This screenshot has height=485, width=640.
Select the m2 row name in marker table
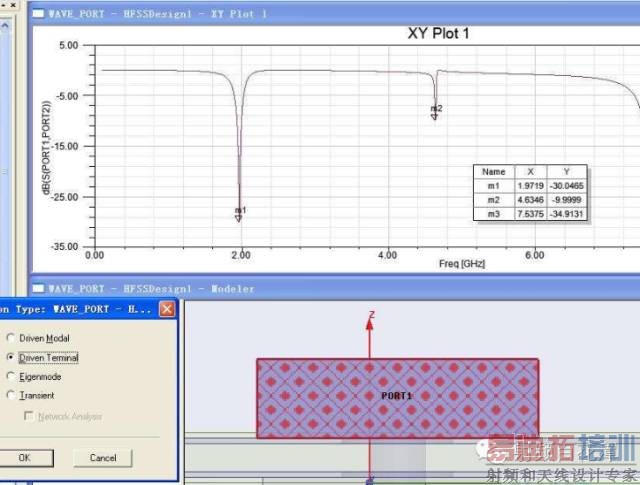coord(493,200)
